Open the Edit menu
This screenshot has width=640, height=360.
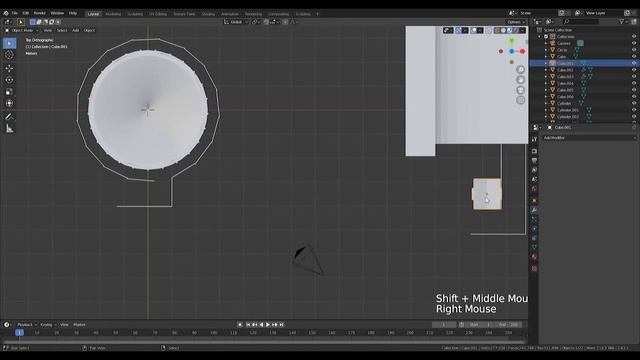(26, 13)
